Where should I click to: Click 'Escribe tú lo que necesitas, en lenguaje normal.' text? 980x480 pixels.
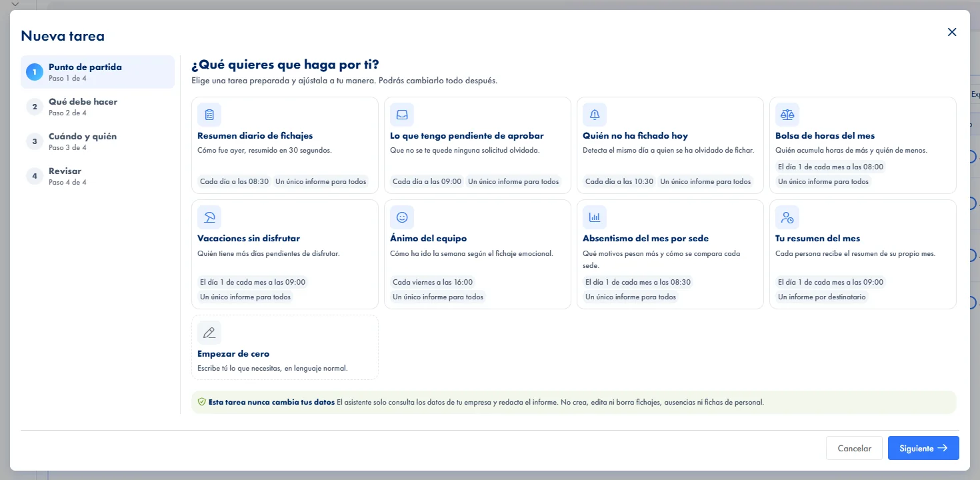(273, 368)
